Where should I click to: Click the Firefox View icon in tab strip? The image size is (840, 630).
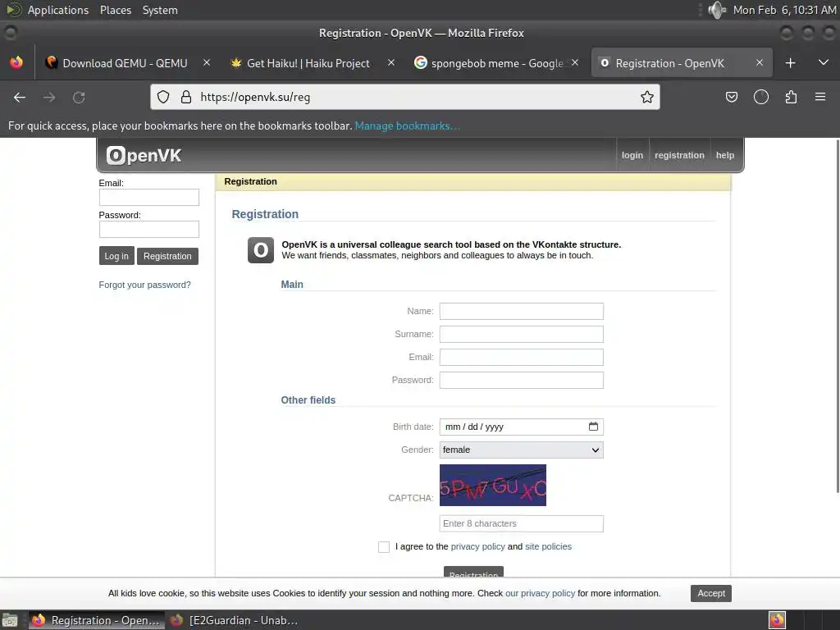(x=16, y=62)
